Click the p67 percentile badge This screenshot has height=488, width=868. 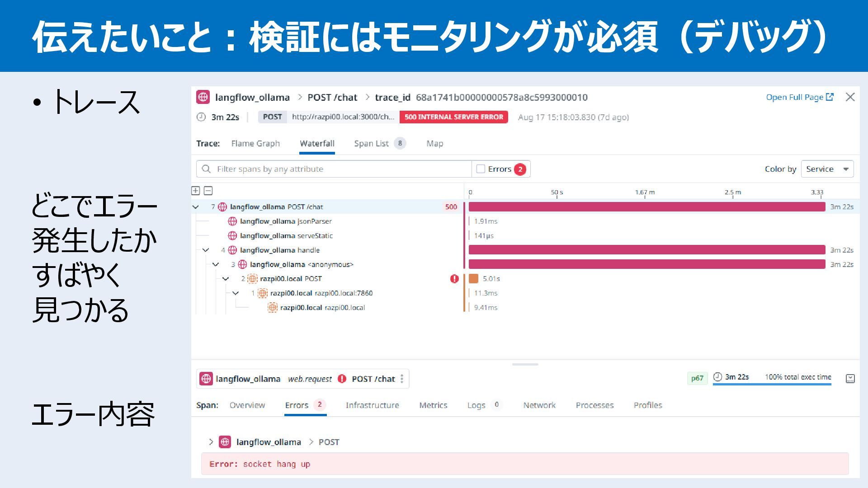click(x=697, y=378)
